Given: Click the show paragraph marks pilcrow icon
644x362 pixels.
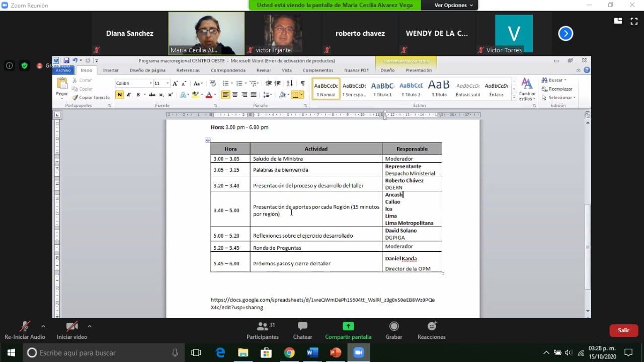Looking at the screenshot, I should pyautogui.click(x=302, y=83).
